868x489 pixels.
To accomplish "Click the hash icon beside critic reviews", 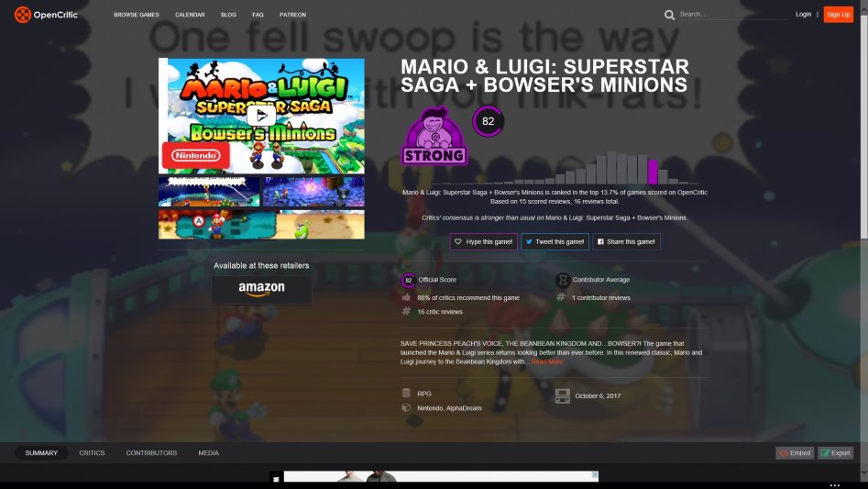I will click(406, 311).
